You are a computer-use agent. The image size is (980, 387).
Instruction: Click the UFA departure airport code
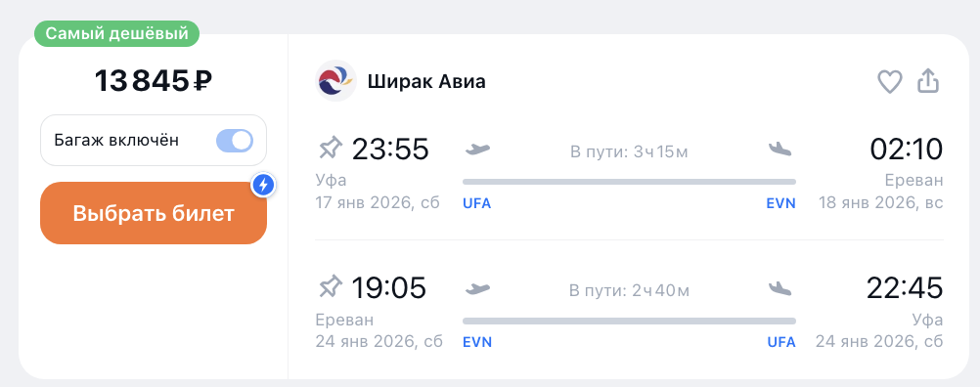tap(477, 203)
